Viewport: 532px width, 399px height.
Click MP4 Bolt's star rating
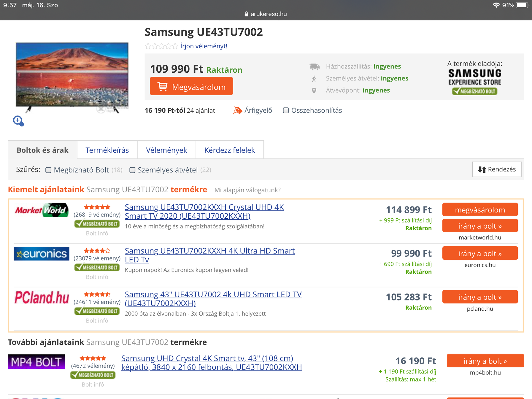tap(93, 358)
